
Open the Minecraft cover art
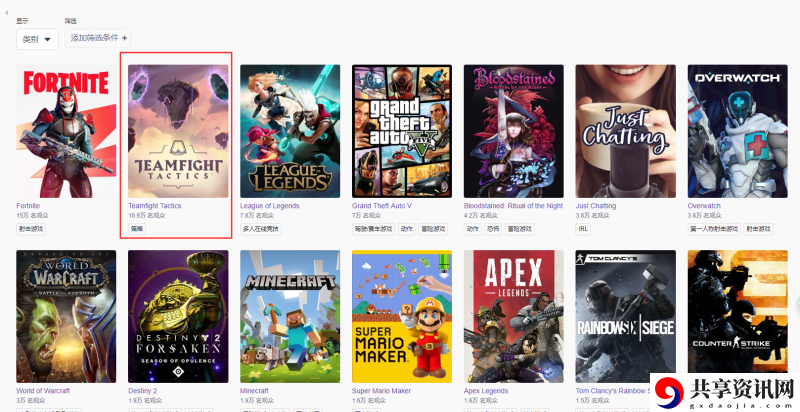point(290,316)
